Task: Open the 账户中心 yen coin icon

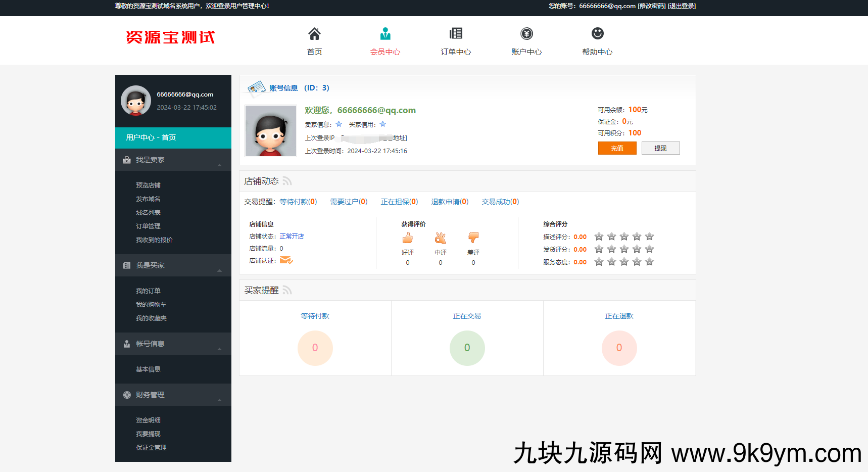Action: 526,33
